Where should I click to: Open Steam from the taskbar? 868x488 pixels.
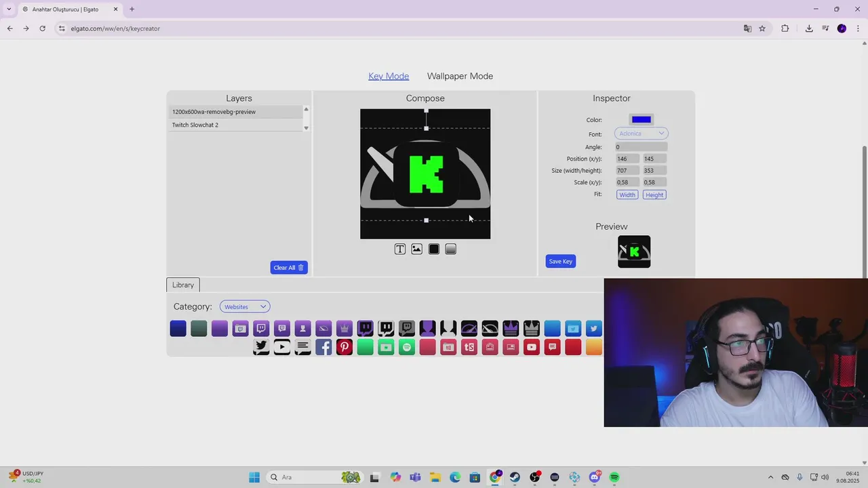click(x=515, y=477)
